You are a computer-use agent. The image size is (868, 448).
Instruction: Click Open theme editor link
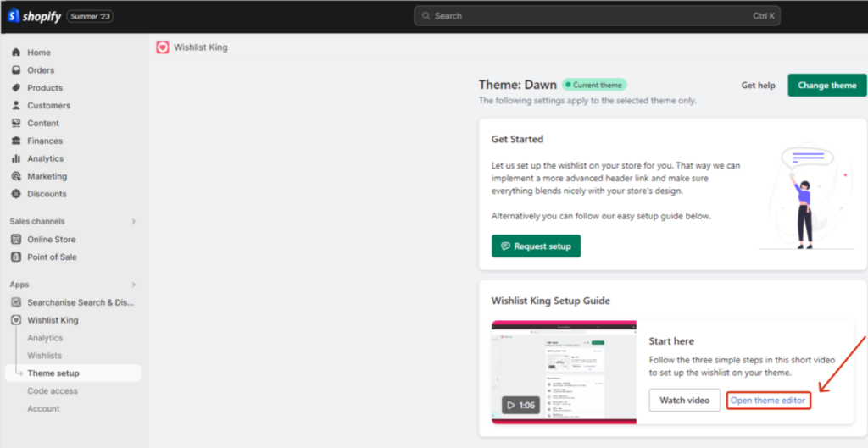[x=768, y=401]
